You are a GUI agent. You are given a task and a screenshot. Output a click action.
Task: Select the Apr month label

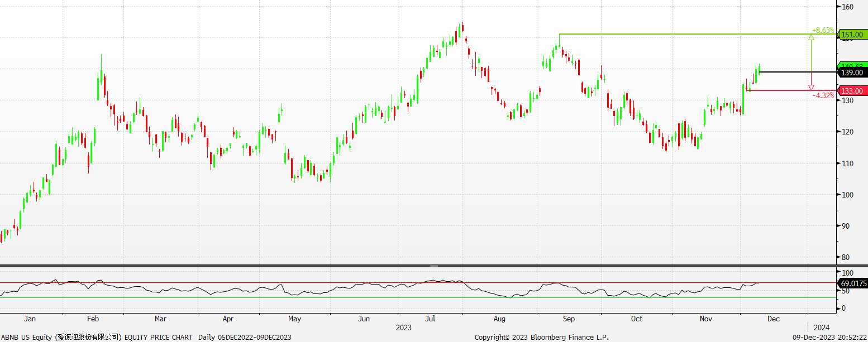pos(228,319)
